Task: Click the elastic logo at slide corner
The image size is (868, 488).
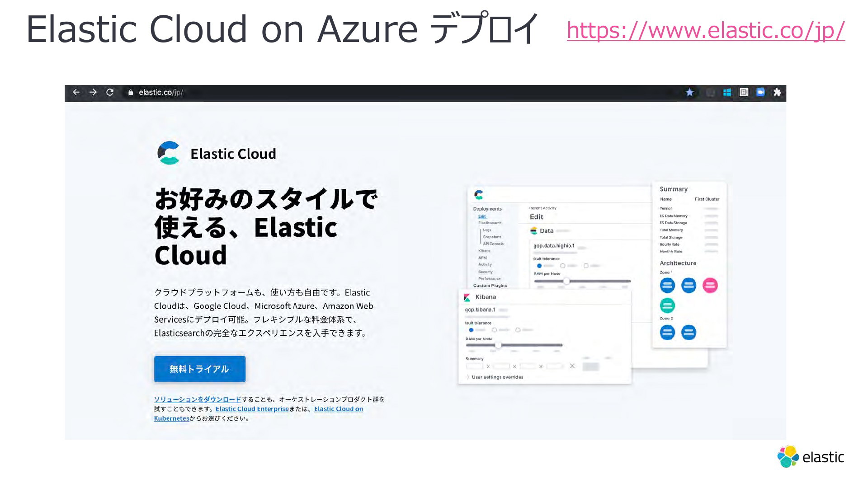Action: coord(811,457)
